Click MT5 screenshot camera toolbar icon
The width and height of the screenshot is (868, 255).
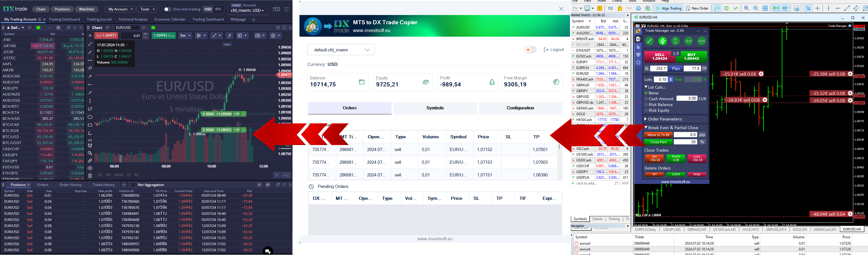797,8
